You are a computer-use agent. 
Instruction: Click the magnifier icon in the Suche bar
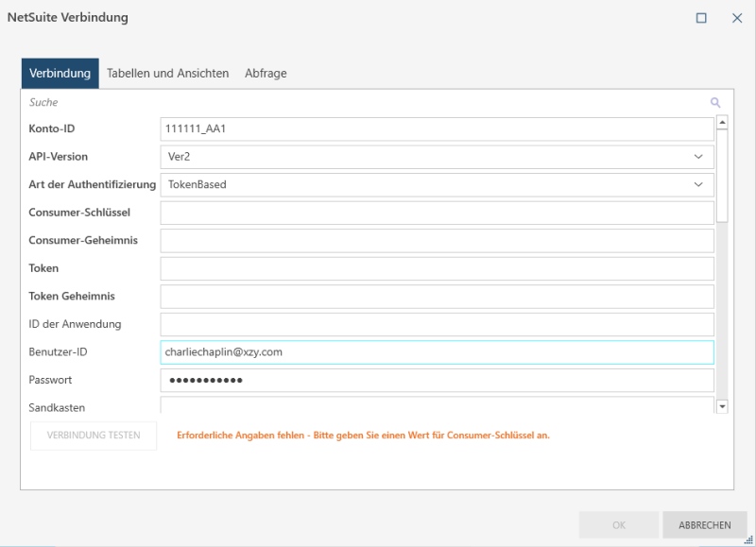(x=715, y=102)
